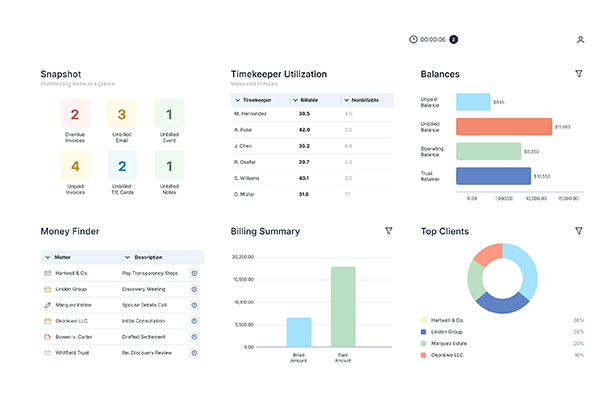Image resolution: width=600 pixels, height=400 pixels.
Task: Select the A. Patel timekeeper row
Action: pos(312,130)
